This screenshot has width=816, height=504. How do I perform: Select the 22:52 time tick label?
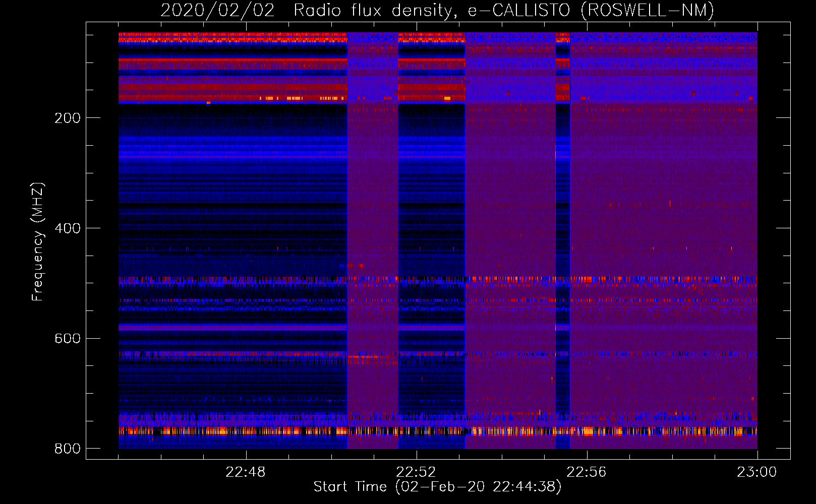point(416,472)
